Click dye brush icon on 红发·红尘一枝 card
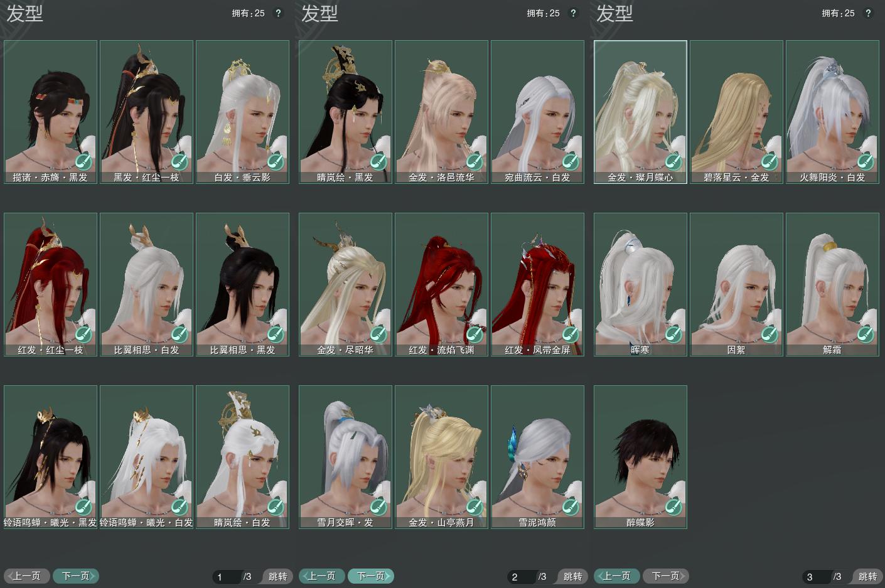 [83, 334]
